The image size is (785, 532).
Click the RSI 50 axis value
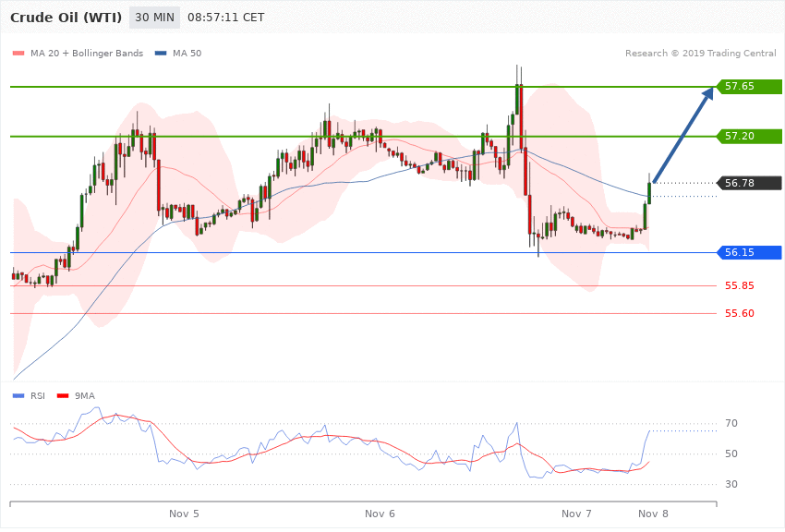pyautogui.click(x=731, y=453)
